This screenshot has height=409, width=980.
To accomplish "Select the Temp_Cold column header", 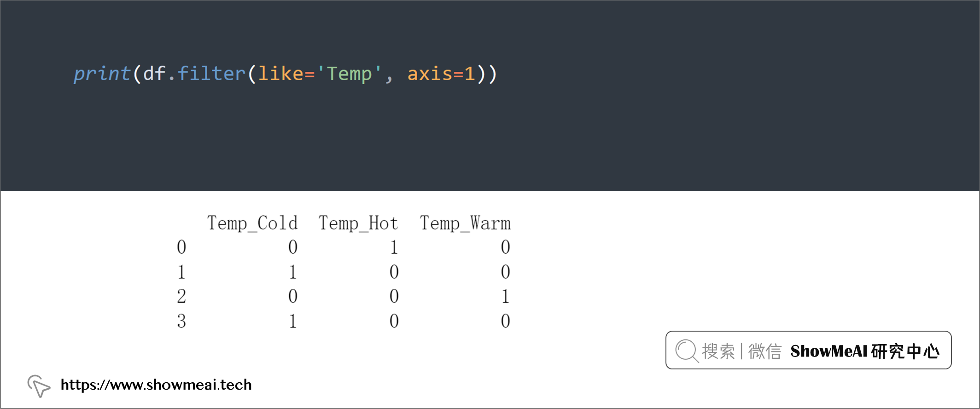I will tap(252, 223).
